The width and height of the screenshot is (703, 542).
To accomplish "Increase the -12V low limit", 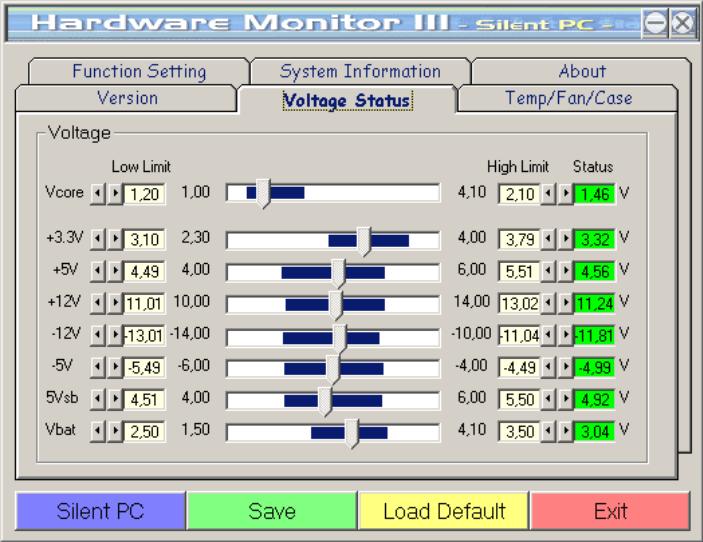I will click(115, 336).
